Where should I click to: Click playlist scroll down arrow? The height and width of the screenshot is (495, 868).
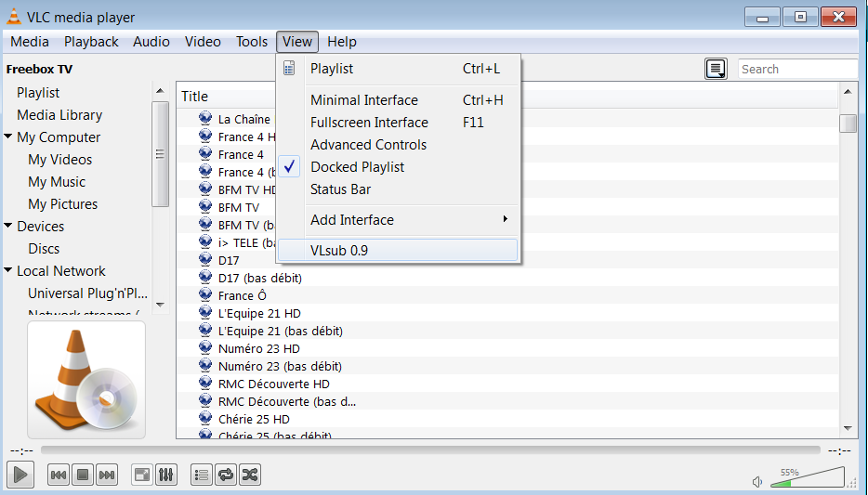(848, 428)
